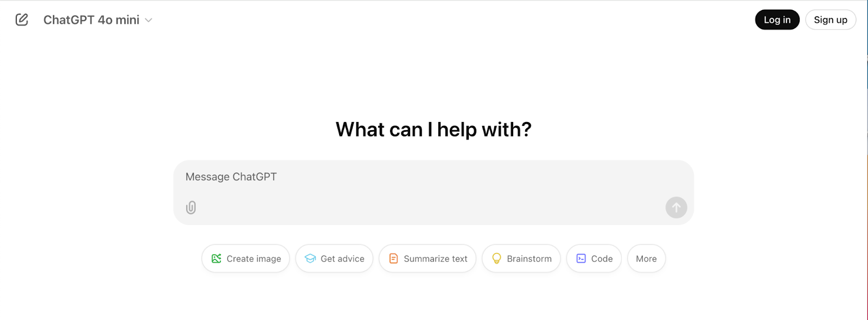Click the yellow Brainstorm lightbulb icon
The height and width of the screenshot is (320, 868).
(x=496, y=259)
